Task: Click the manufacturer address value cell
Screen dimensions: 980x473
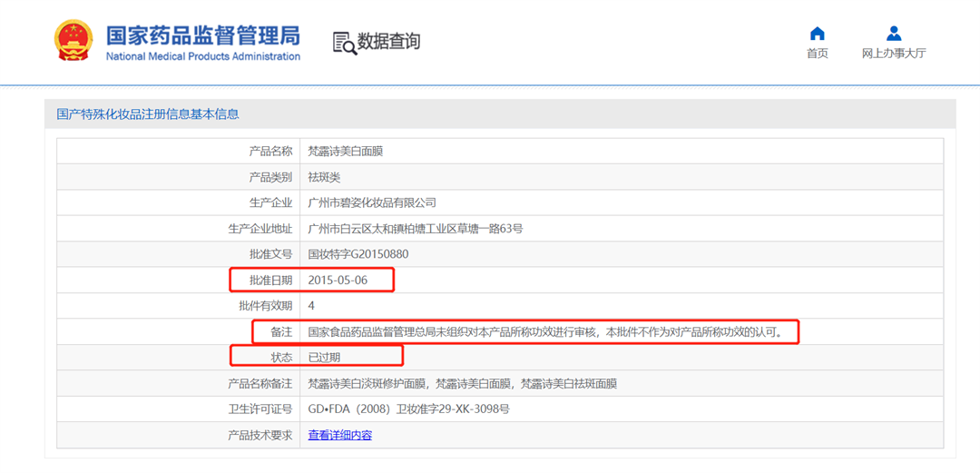Action: click(x=415, y=229)
